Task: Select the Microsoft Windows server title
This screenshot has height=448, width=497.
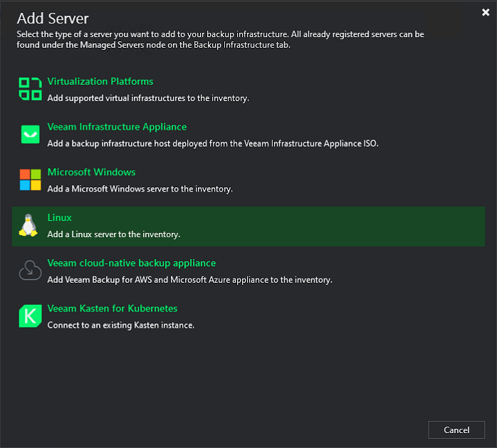Action: point(91,172)
